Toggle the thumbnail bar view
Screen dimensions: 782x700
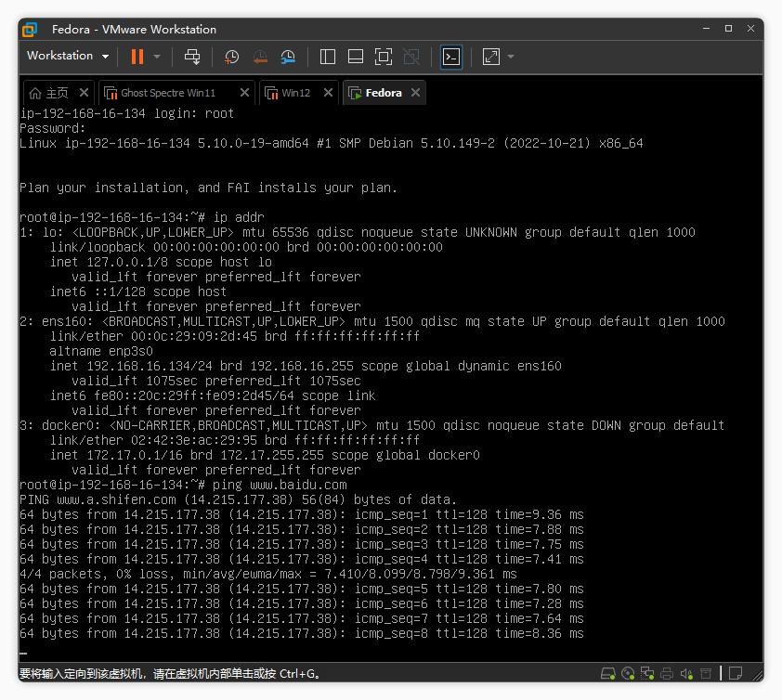point(355,57)
